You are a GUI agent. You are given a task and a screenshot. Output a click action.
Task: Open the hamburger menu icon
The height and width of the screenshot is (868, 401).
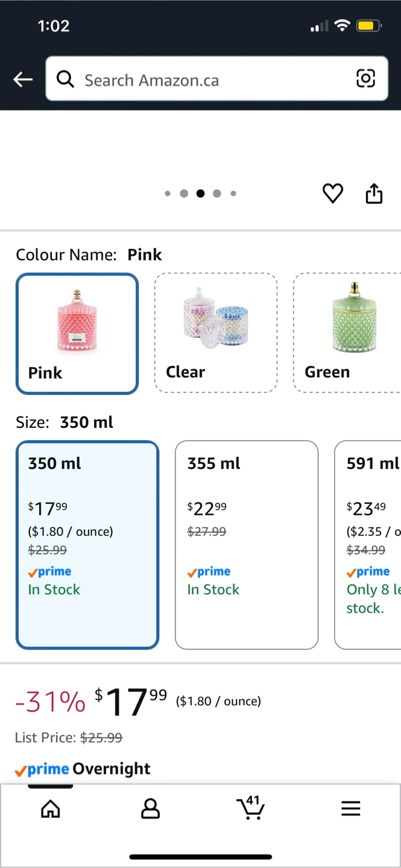[350, 808]
